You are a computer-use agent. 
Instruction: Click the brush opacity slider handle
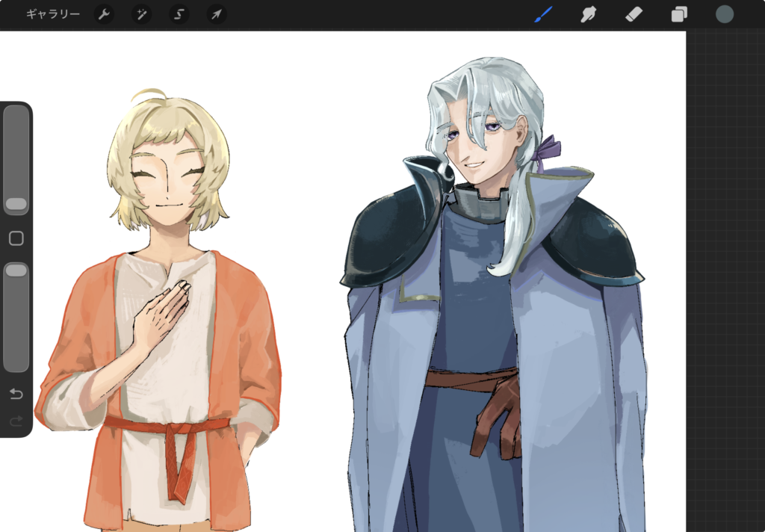click(16, 270)
